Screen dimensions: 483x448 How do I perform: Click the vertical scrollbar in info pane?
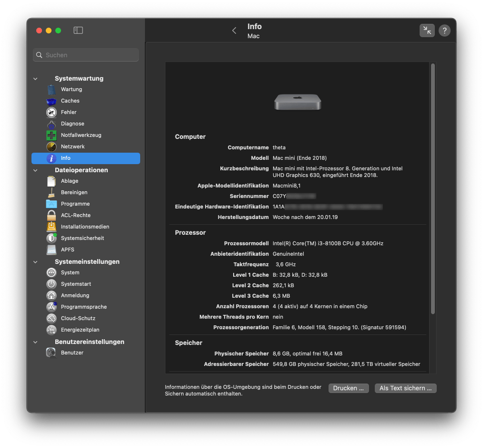tap(432, 189)
